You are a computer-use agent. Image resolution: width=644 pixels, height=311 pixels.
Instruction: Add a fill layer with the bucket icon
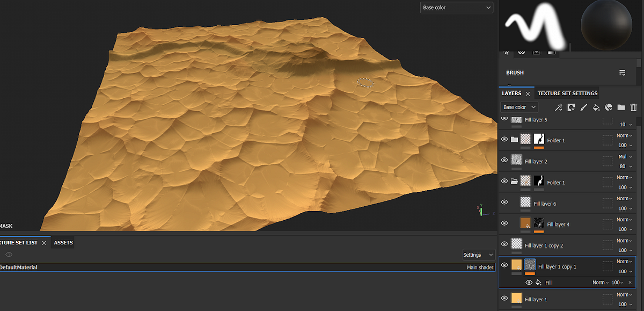pyautogui.click(x=596, y=107)
